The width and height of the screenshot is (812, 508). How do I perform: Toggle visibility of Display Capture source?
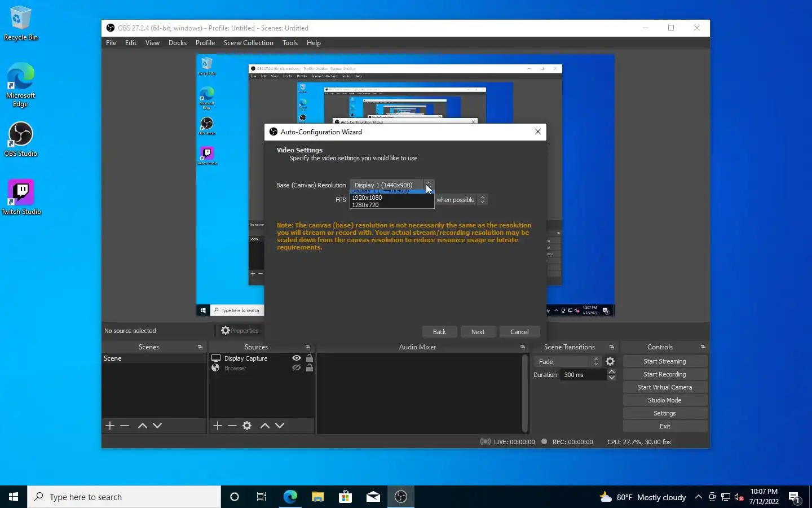(x=297, y=358)
